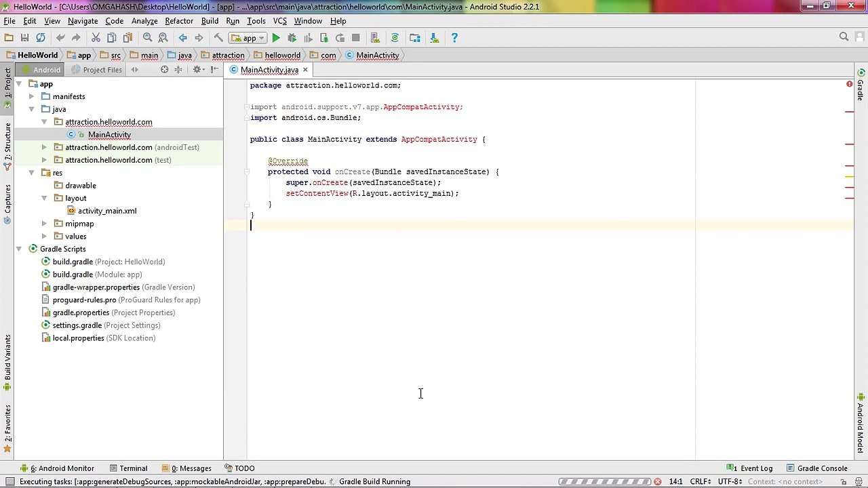Expand the mipmap folder node

pyautogui.click(x=44, y=224)
